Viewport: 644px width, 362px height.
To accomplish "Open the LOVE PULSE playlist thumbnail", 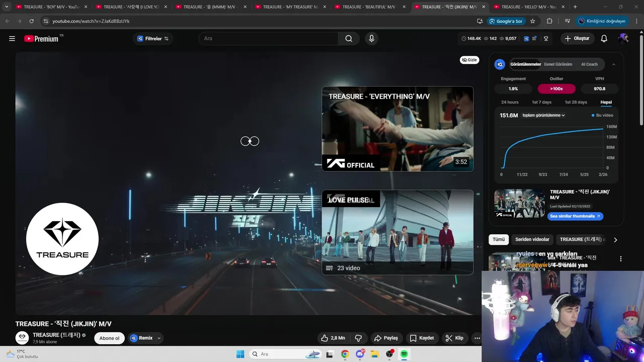I will [397, 232].
